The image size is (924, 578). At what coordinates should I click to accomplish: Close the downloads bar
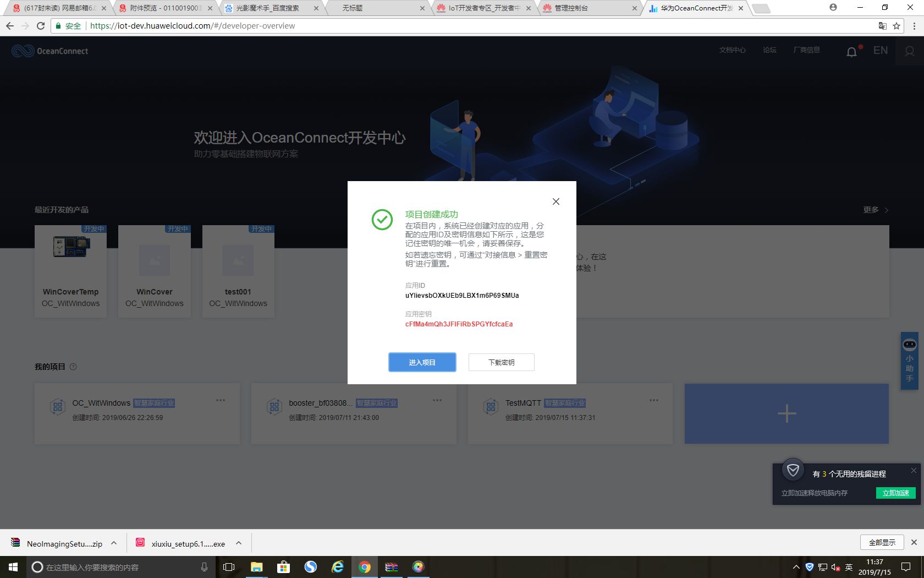pos(914,543)
